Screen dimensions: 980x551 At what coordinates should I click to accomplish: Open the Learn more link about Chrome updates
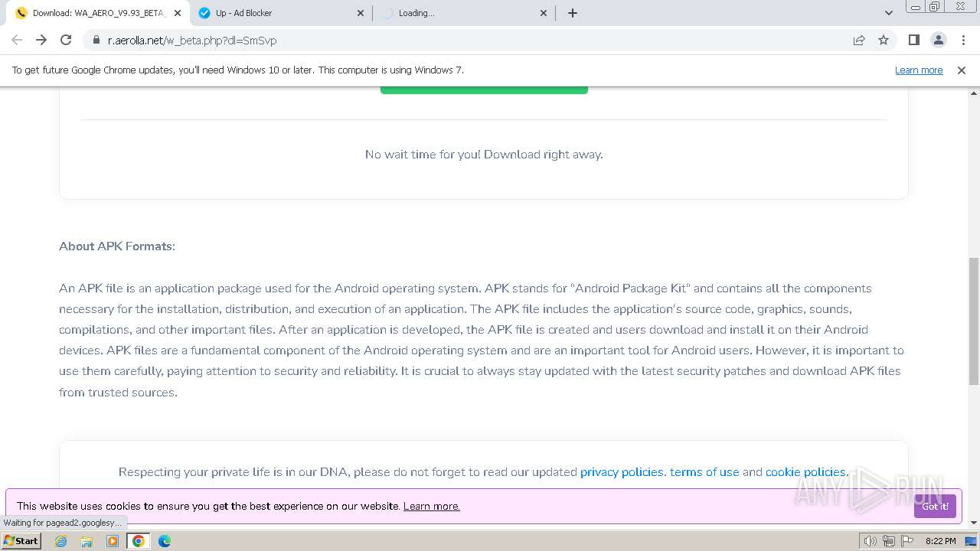(x=919, y=70)
